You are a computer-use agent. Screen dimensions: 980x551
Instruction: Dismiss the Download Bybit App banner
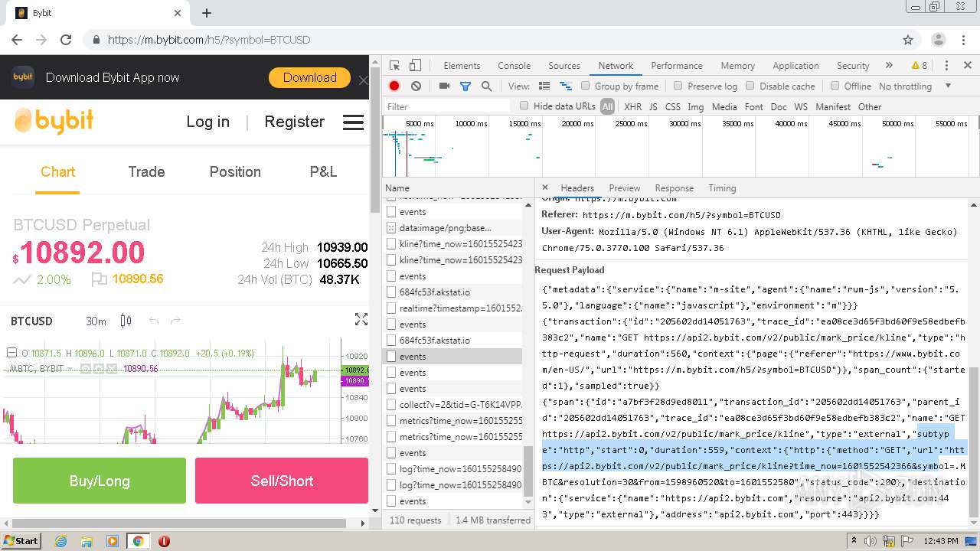click(363, 80)
